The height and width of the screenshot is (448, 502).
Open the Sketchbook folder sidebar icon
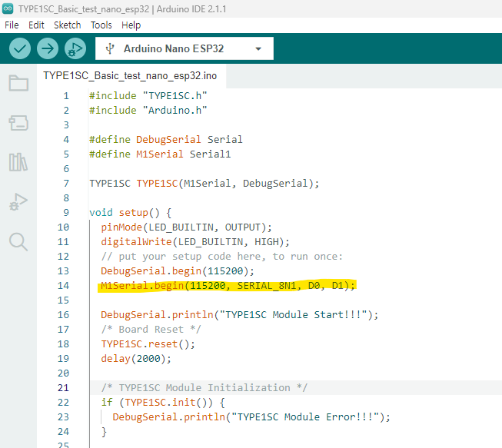coord(18,83)
